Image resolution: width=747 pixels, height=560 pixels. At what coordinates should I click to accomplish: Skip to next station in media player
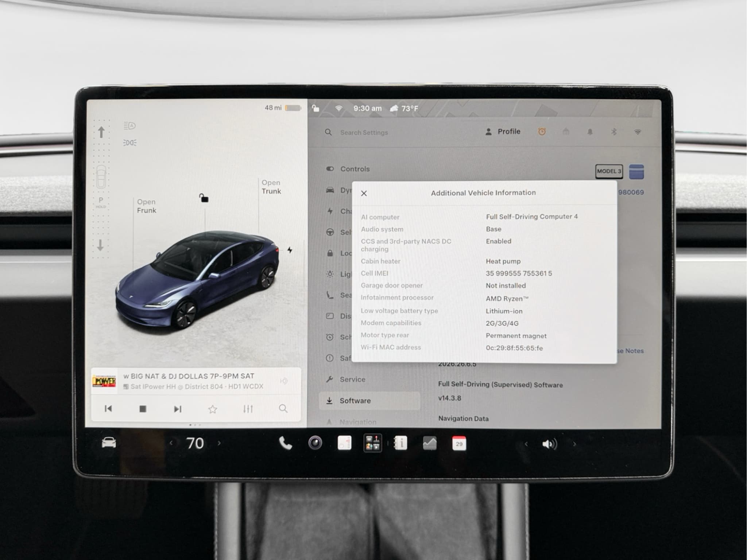coord(178,409)
